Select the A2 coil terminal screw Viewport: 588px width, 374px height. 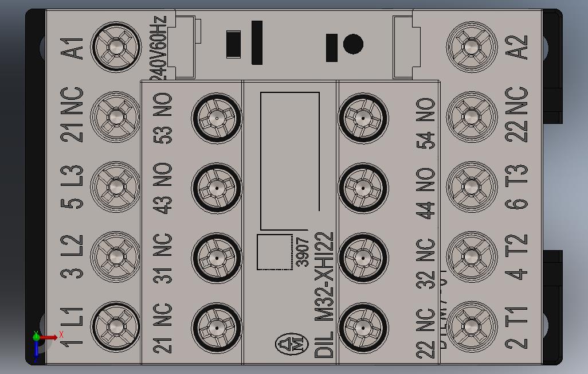click(472, 47)
